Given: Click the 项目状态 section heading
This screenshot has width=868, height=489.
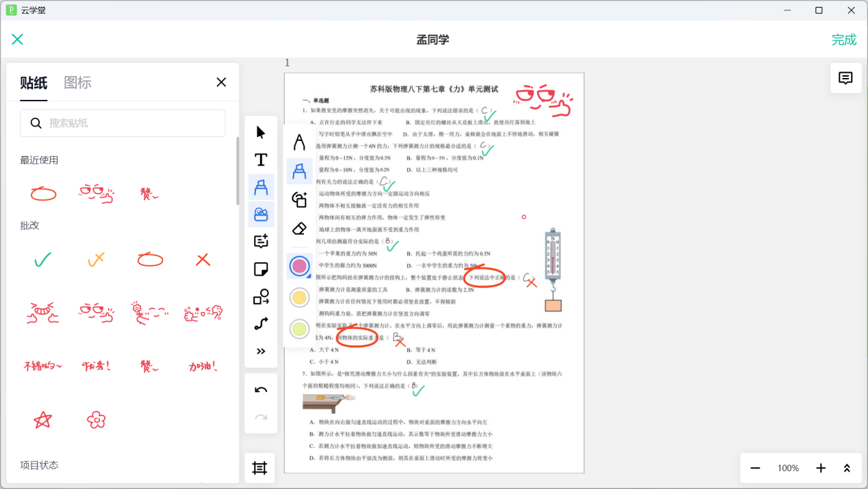Looking at the screenshot, I should 39,465.
